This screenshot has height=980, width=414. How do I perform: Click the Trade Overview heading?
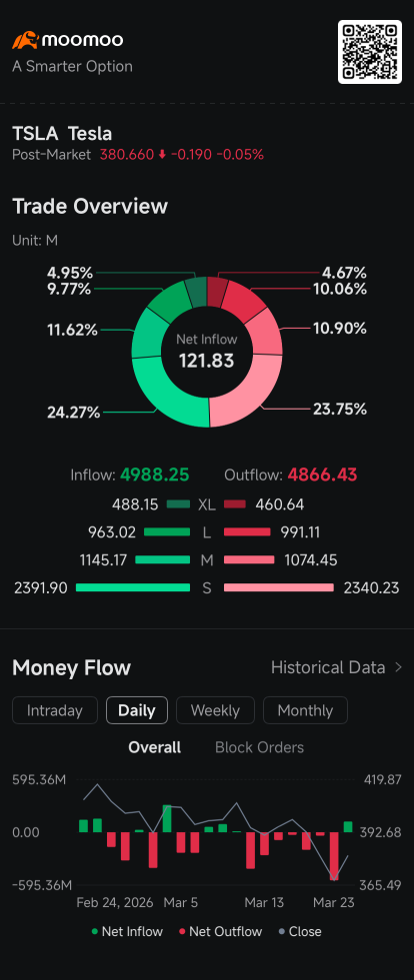tap(90, 206)
